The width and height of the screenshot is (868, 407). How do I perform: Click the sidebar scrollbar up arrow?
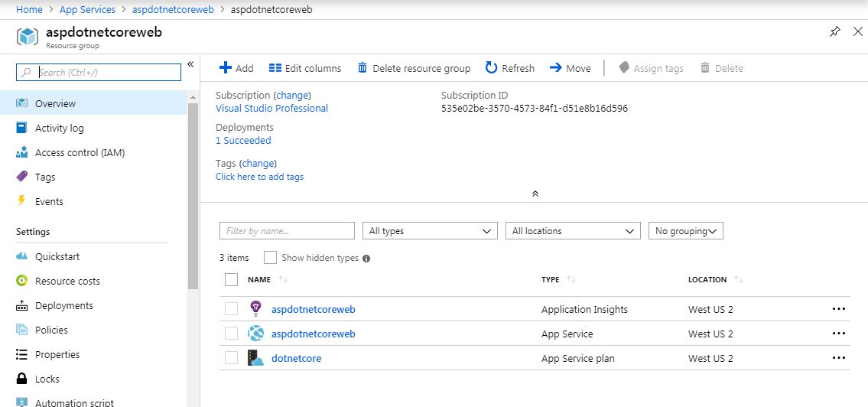point(193,97)
